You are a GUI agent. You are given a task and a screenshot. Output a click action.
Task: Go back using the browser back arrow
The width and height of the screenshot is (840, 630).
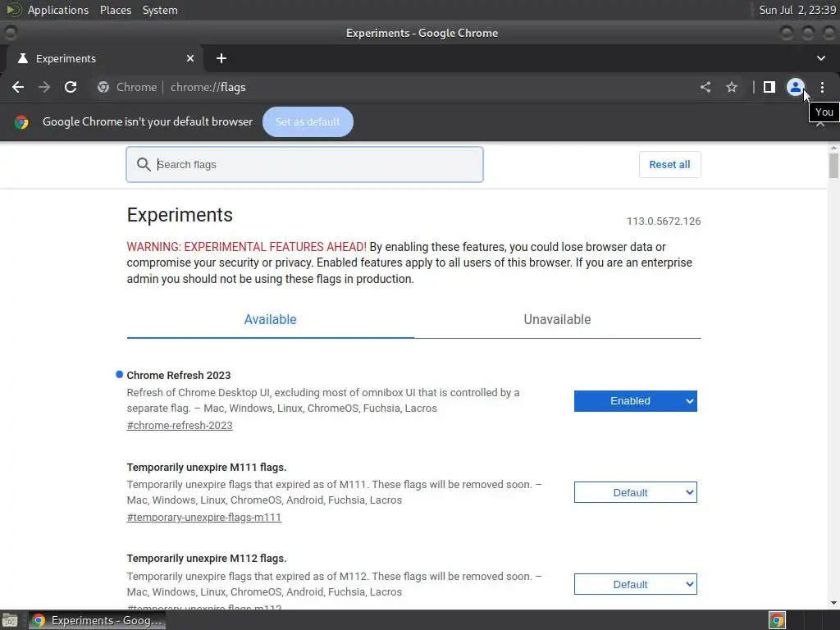(18, 87)
